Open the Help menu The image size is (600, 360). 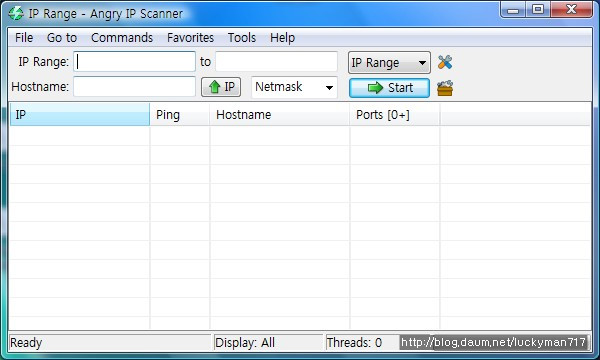282,37
